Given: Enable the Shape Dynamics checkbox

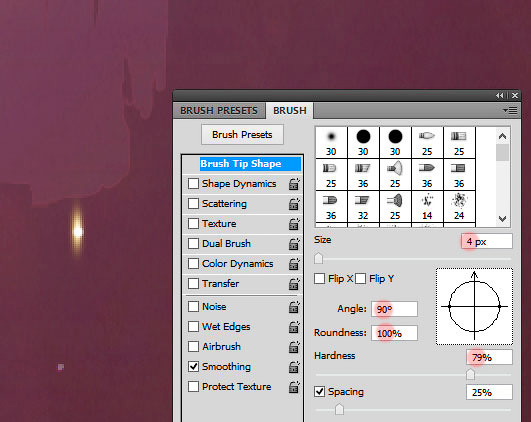Looking at the screenshot, I should click(193, 184).
